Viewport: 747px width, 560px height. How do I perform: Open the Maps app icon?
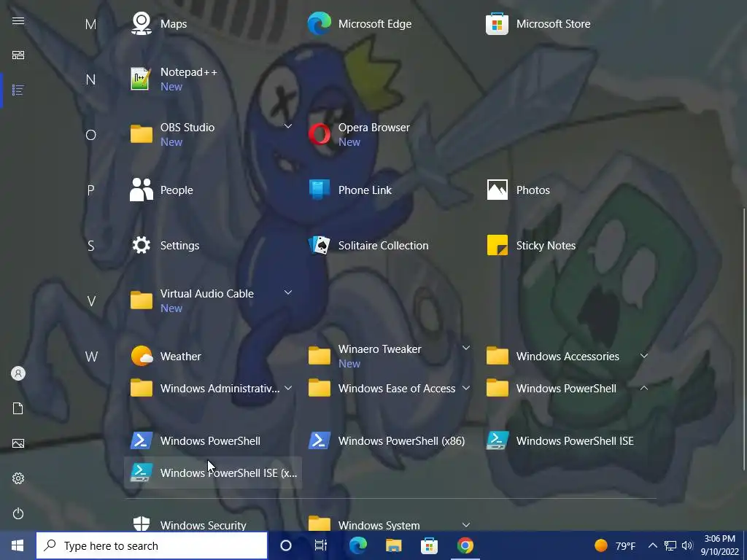[141, 24]
